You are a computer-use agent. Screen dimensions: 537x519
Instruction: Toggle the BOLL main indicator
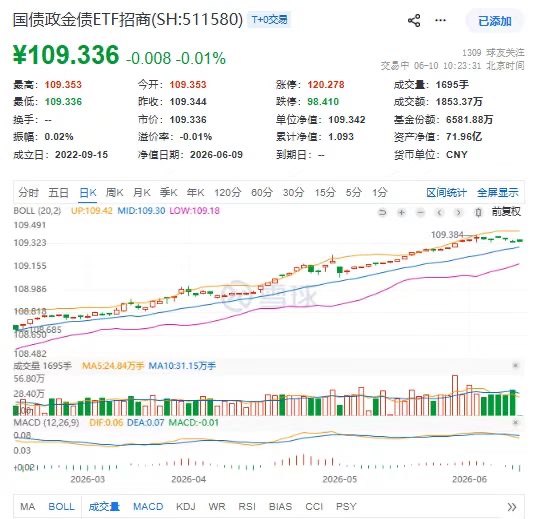click(x=61, y=506)
